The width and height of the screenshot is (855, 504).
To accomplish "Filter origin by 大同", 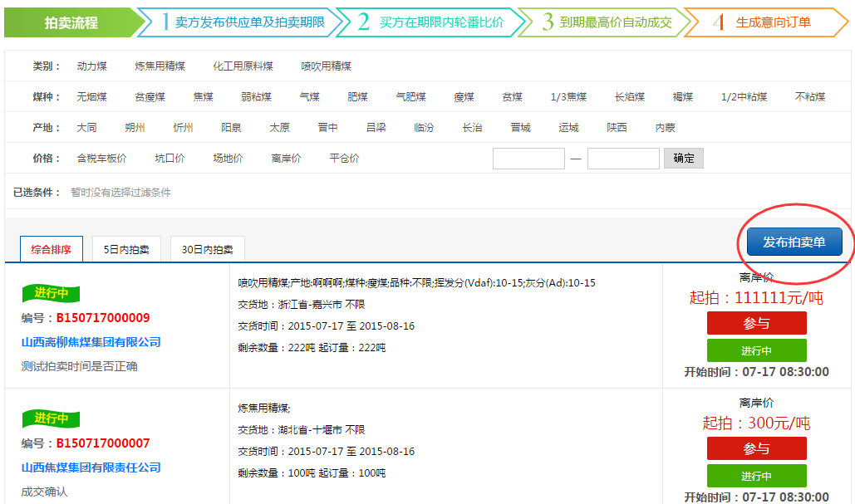I will pyautogui.click(x=86, y=128).
